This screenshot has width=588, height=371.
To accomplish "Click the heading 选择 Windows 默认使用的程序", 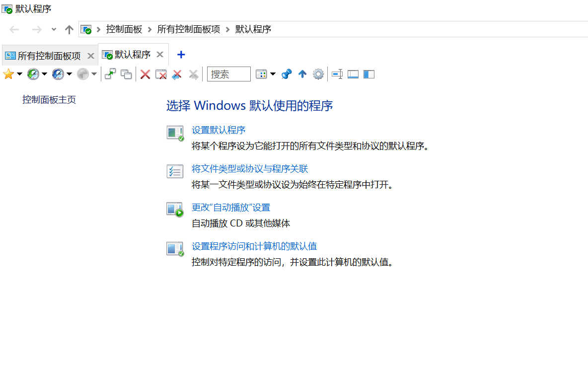I will tap(249, 106).
